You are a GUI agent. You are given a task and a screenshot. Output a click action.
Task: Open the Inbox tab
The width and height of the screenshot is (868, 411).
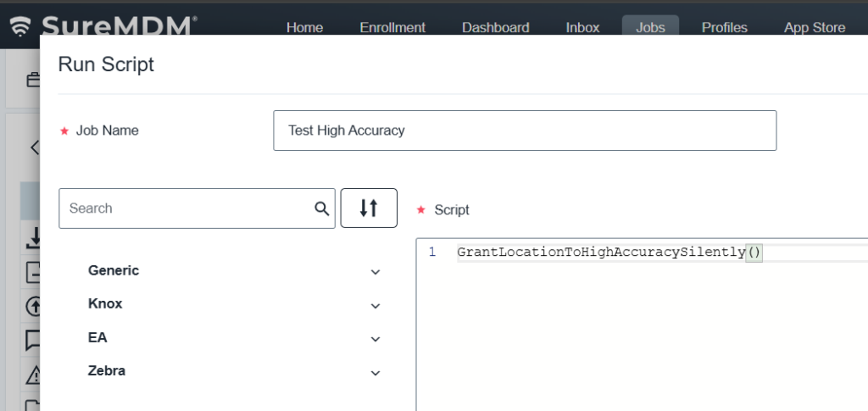tap(582, 27)
